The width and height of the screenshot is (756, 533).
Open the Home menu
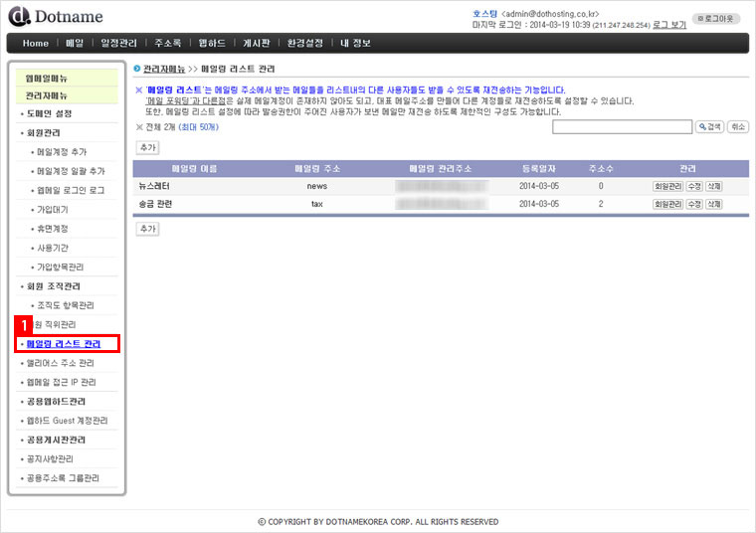pos(35,43)
